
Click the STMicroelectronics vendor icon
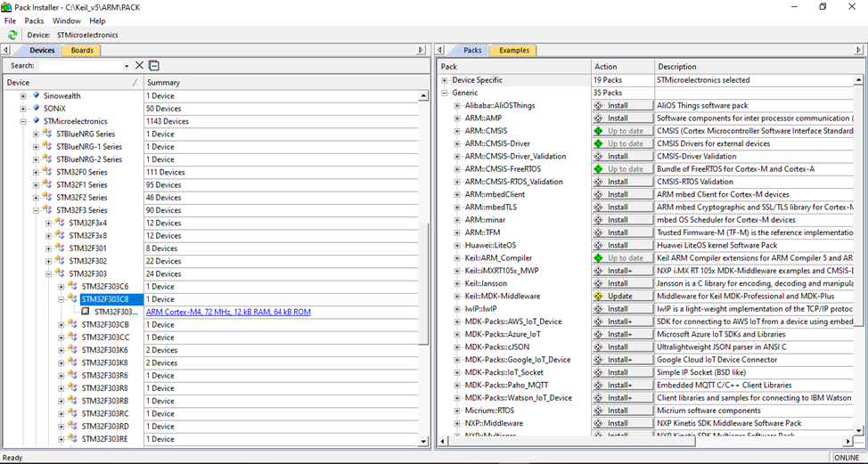36,121
